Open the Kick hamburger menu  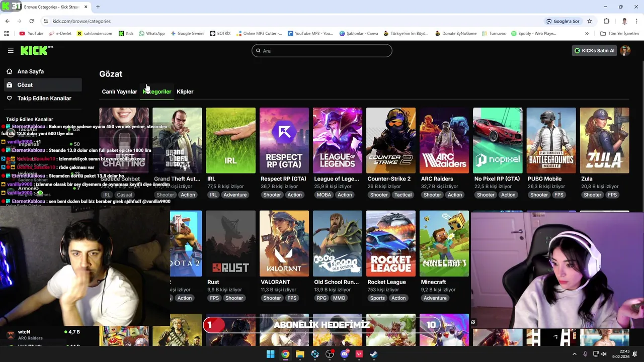coord(11,51)
